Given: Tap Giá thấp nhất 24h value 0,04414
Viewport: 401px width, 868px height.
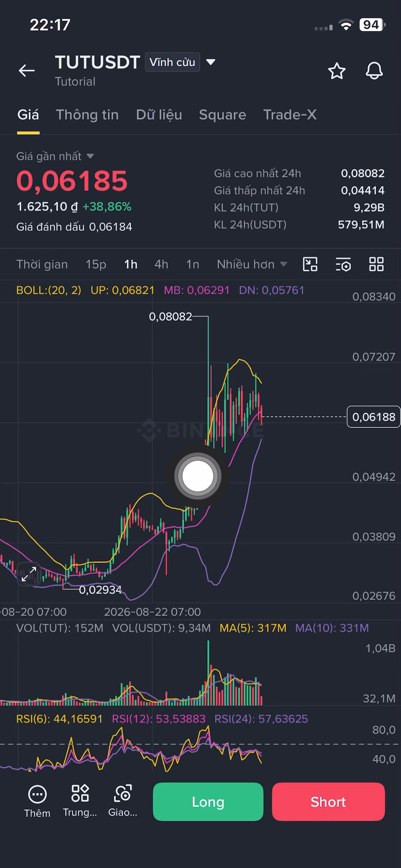Looking at the screenshot, I should pos(363,190).
